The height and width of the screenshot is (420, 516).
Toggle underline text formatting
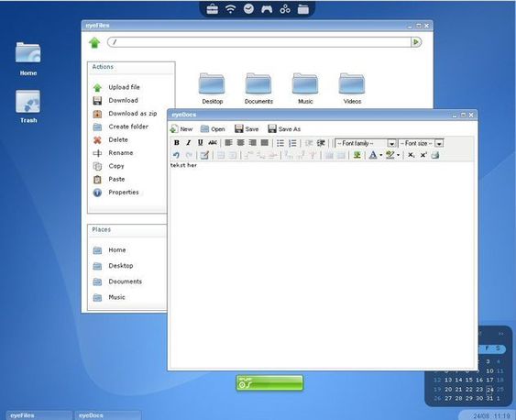pyautogui.click(x=200, y=143)
